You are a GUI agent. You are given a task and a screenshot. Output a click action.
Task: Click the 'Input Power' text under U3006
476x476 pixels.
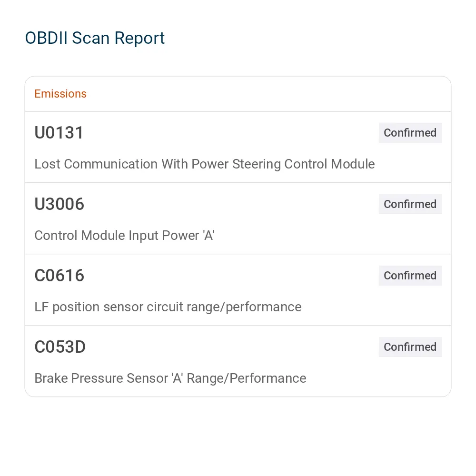coord(164,235)
